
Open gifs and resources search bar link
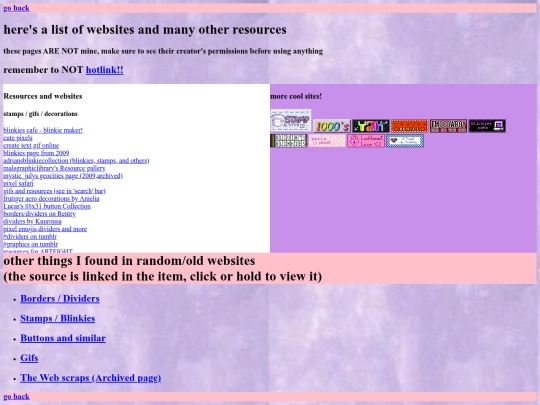point(54,191)
